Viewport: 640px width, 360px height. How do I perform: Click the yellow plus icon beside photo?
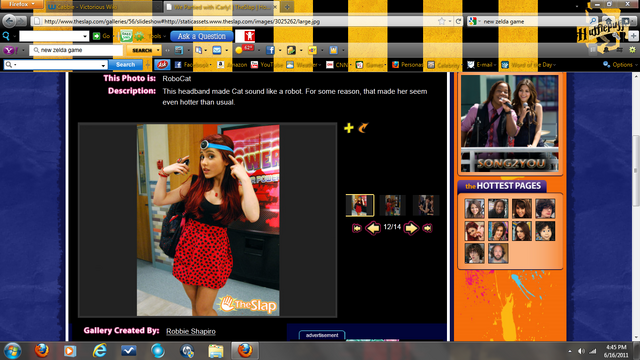tap(349, 128)
